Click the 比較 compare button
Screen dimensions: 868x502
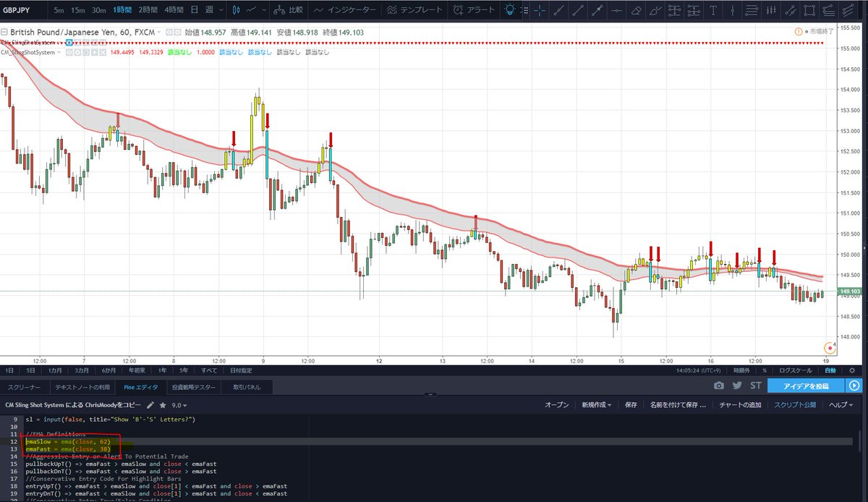coord(288,10)
